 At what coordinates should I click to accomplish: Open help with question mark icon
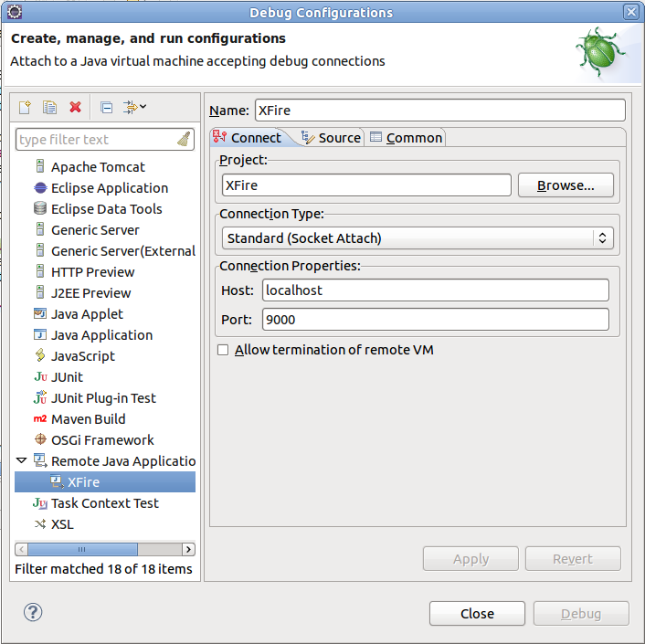pyautogui.click(x=33, y=612)
